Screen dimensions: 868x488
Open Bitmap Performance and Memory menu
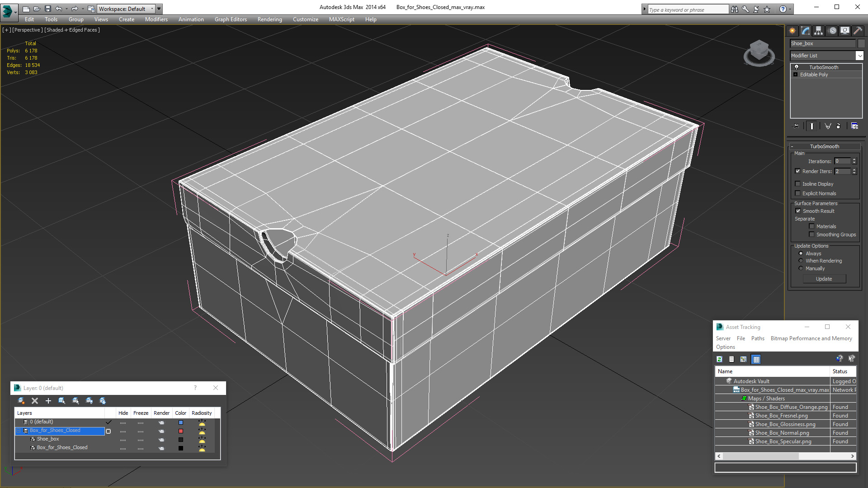(811, 338)
